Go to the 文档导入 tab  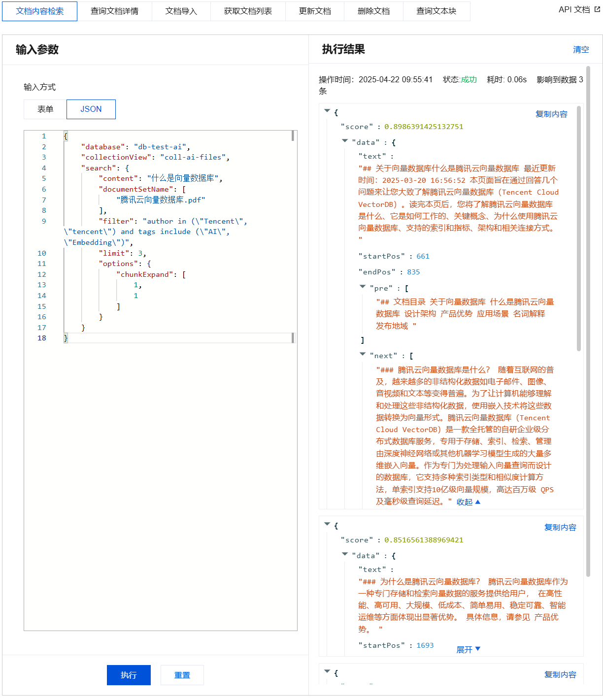point(181,11)
